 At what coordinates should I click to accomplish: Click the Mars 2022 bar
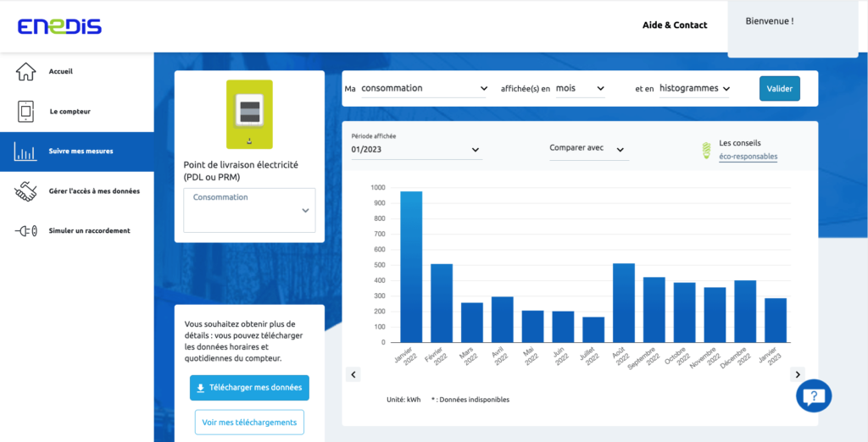click(472, 323)
